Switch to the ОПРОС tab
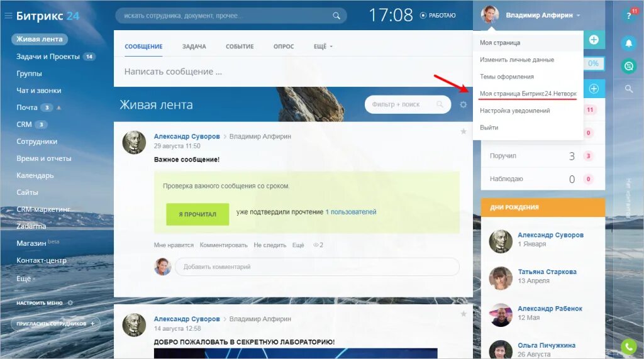The width and height of the screenshot is (644, 359). 284,47
